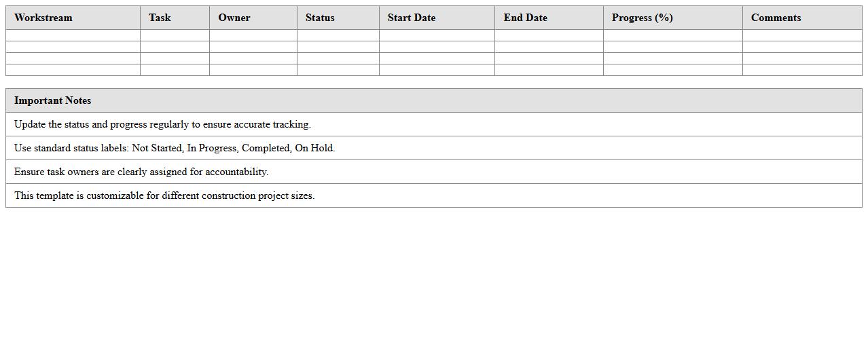Image resolution: width=868 pixels, height=340 pixels.
Task: Select the note about task owners accountability
Action: click(141, 172)
